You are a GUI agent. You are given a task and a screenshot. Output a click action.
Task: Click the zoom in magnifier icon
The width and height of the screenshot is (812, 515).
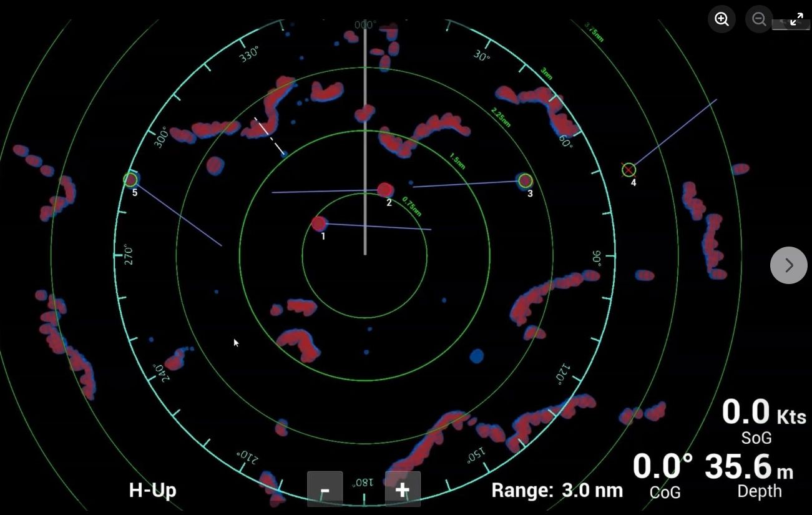pos(722,19)
